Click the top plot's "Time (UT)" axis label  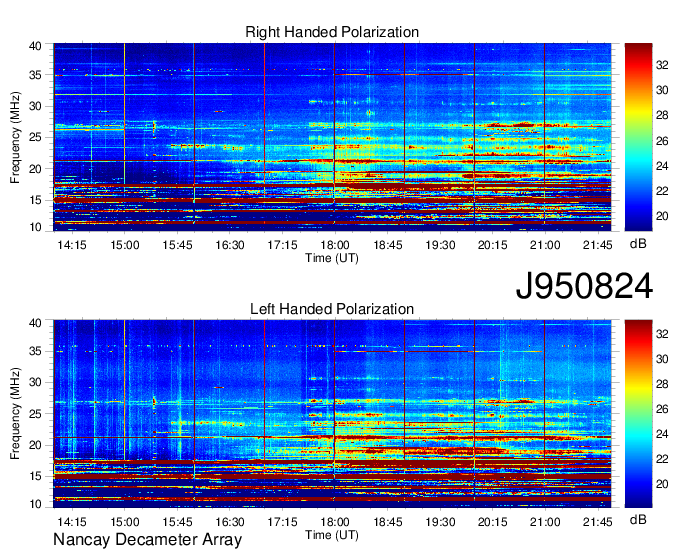click(x=332, y=258)
